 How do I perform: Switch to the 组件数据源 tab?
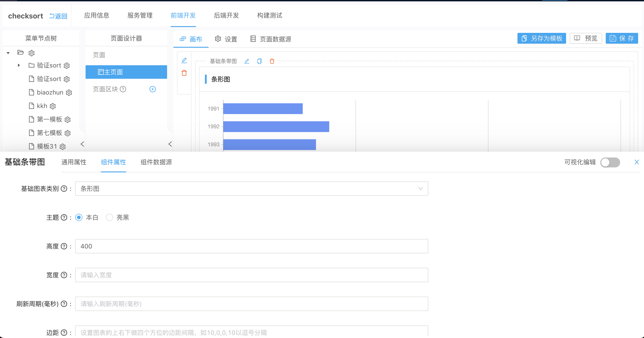156,162
